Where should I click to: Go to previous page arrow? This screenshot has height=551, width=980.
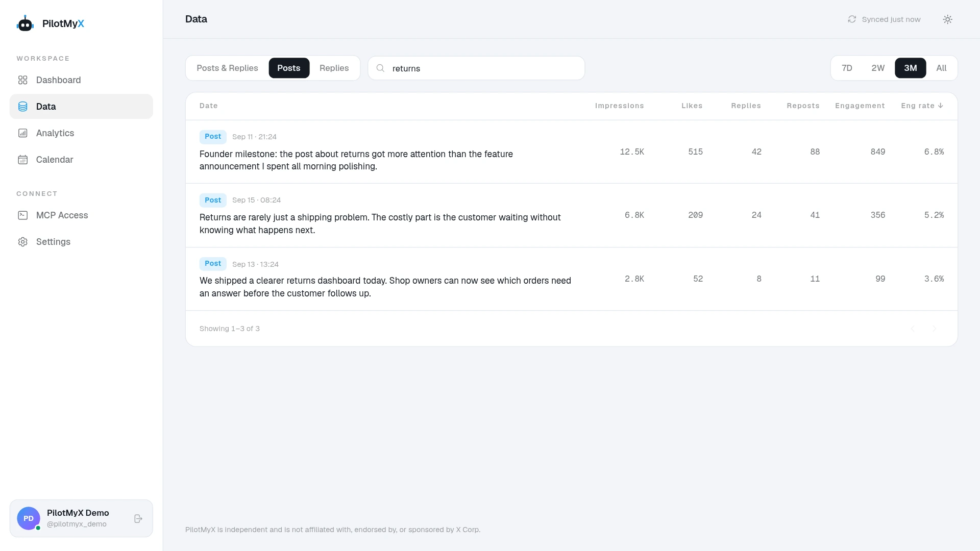[913, 329]
